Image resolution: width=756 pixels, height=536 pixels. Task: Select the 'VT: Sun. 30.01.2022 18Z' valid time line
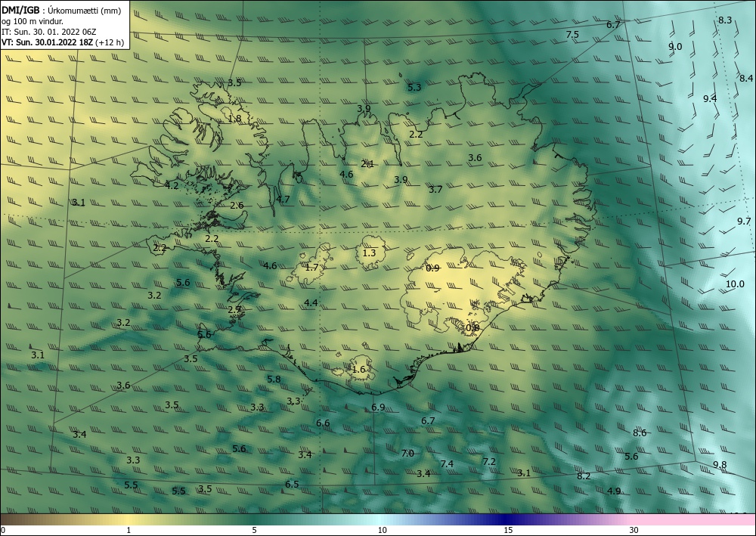47,42
